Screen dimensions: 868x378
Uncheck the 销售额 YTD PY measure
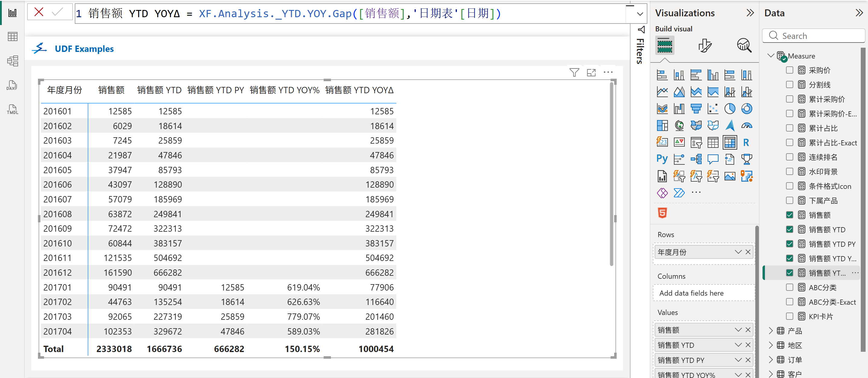coord(789,244)
